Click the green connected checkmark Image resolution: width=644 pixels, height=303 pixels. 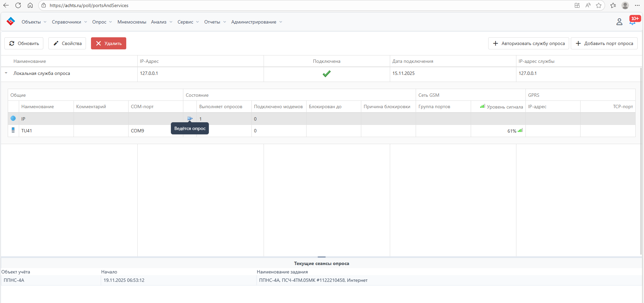coord(326,74)
